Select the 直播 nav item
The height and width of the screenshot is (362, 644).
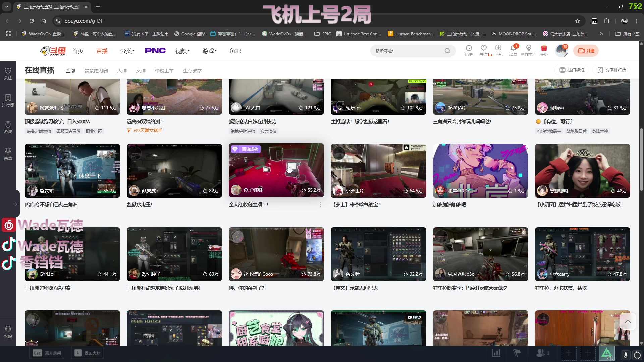[102, 51]
